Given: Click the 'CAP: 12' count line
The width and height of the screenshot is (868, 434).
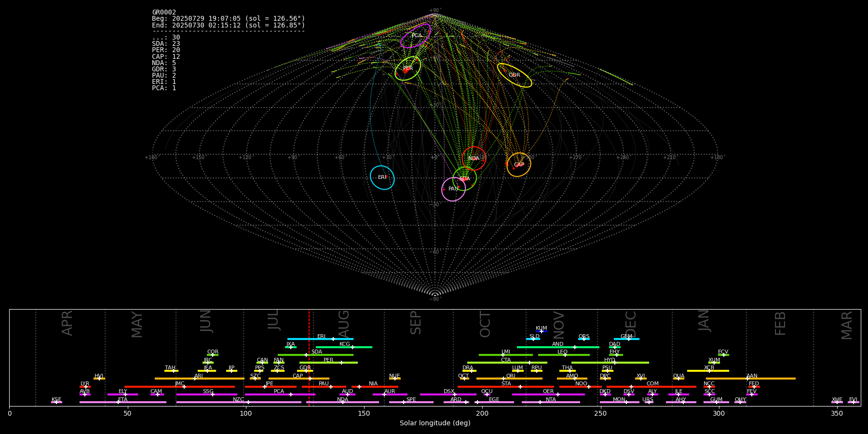Looking at the screenshot, I should (166, 56).
